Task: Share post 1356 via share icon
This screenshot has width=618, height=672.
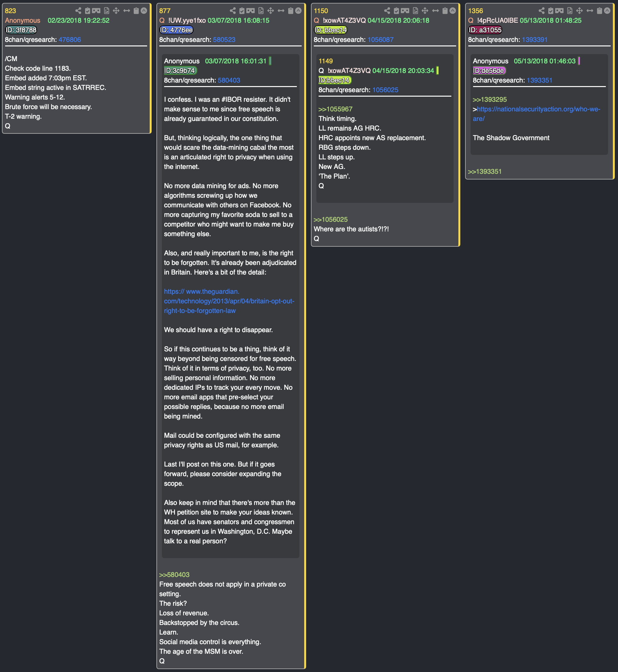Action: point(542,11)
